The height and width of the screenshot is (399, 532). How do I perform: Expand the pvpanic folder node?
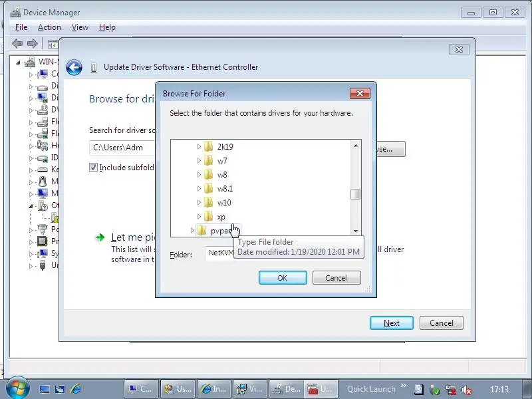192,231
